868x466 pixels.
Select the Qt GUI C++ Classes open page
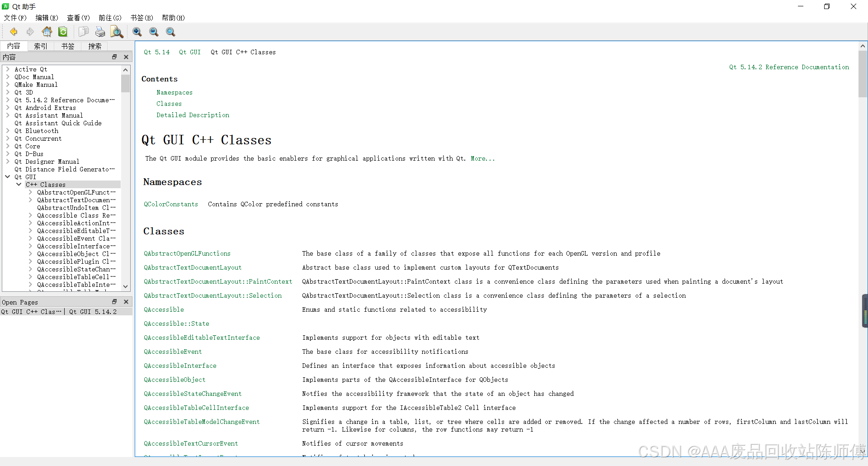31,312
